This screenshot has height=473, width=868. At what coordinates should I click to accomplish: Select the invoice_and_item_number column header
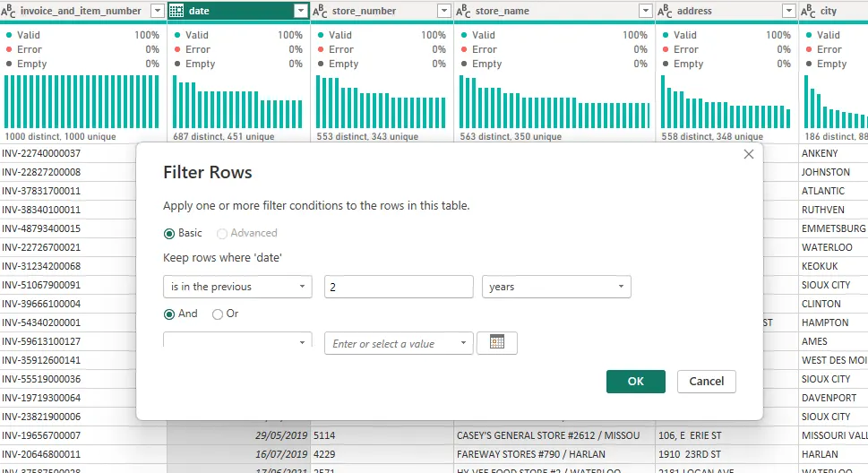coord(83,11)
